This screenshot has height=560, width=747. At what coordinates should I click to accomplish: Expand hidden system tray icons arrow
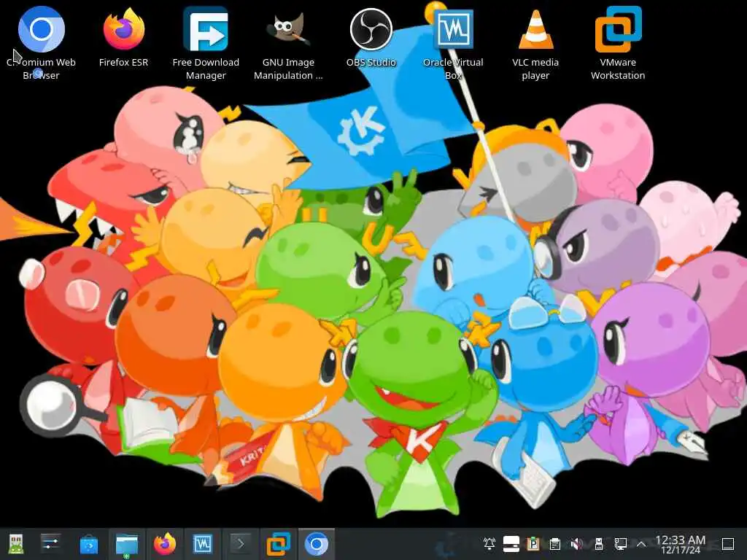pos(641,544)
